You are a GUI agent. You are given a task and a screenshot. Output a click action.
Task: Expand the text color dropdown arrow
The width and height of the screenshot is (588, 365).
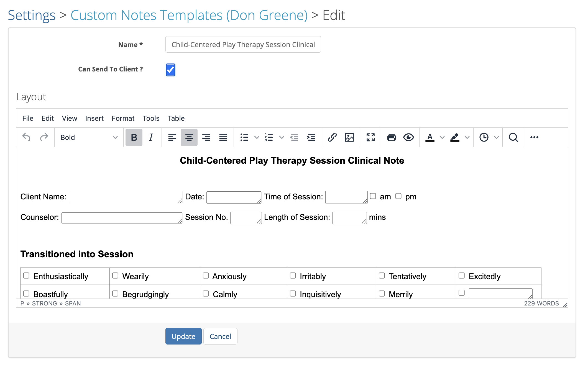[x=442, y=137]
